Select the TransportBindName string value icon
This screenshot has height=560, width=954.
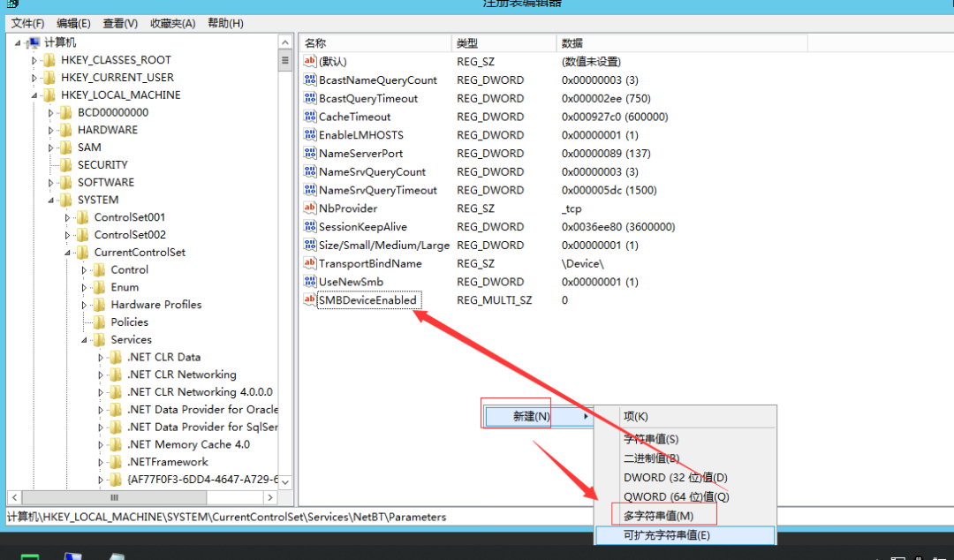(310, 263)
